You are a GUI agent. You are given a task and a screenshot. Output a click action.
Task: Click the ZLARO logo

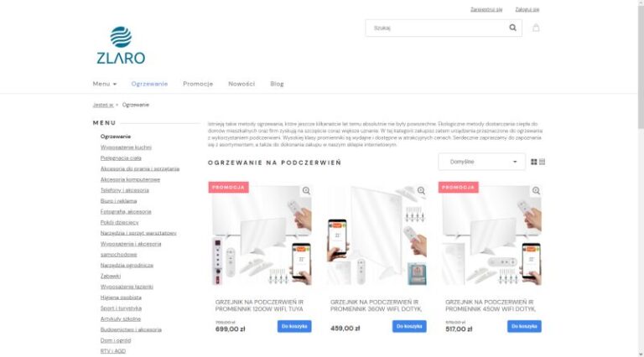coord(121,45)
